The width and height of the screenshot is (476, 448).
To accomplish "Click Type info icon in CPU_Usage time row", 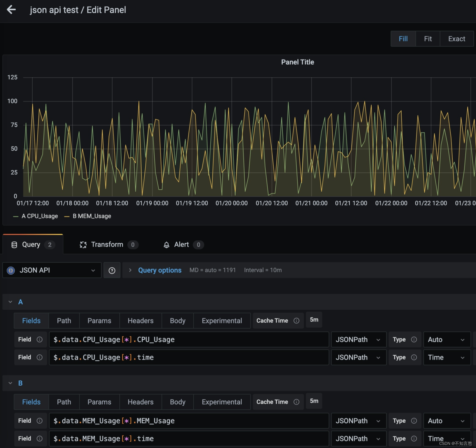I will (414, 357).
